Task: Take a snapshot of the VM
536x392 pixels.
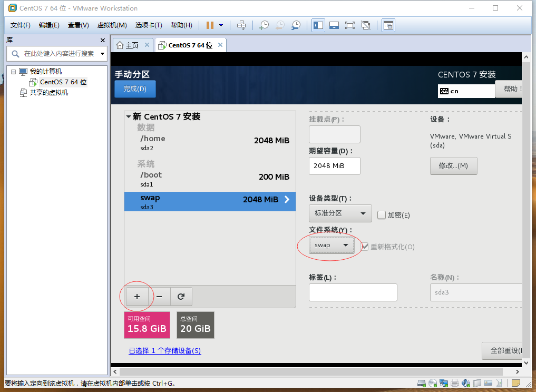Action: coord(264,25)
